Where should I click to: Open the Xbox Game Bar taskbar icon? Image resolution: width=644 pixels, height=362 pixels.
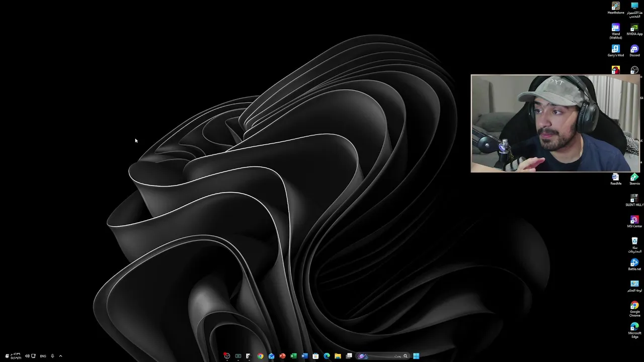tap(238, 356)
